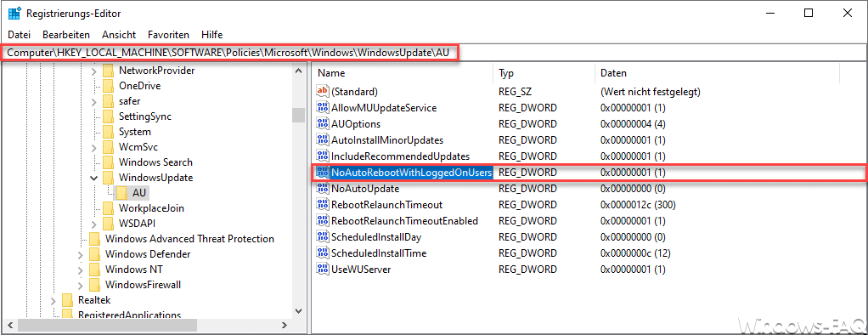
Task: Expand the WSDAPI tree node
Action: click(93, 224)
